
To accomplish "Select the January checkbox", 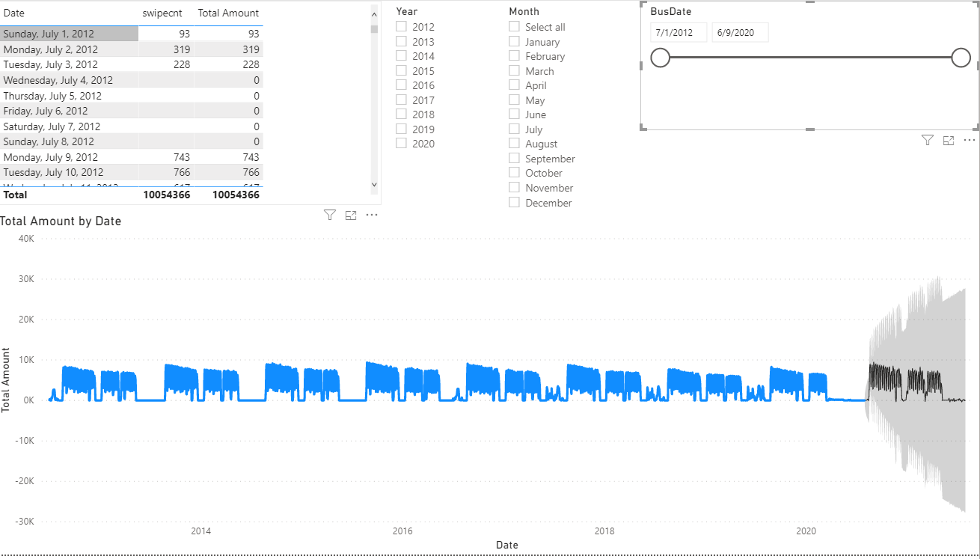I will coord(515,41).
